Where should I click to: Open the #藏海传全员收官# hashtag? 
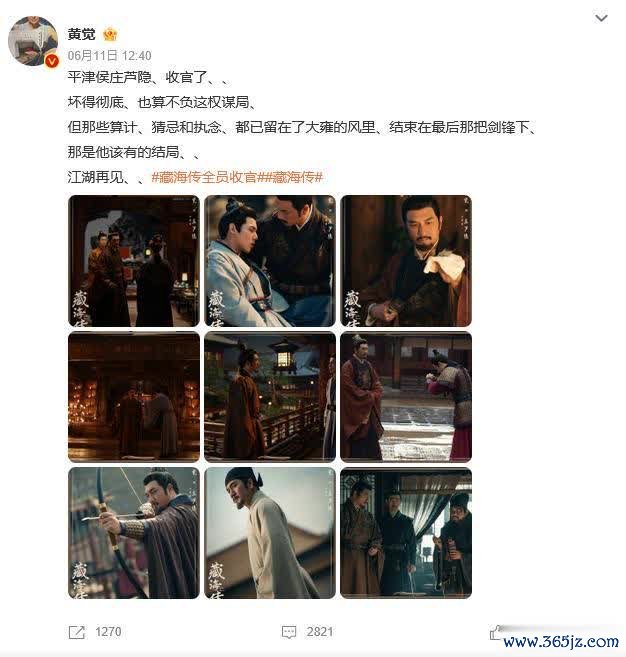(207, 177)
